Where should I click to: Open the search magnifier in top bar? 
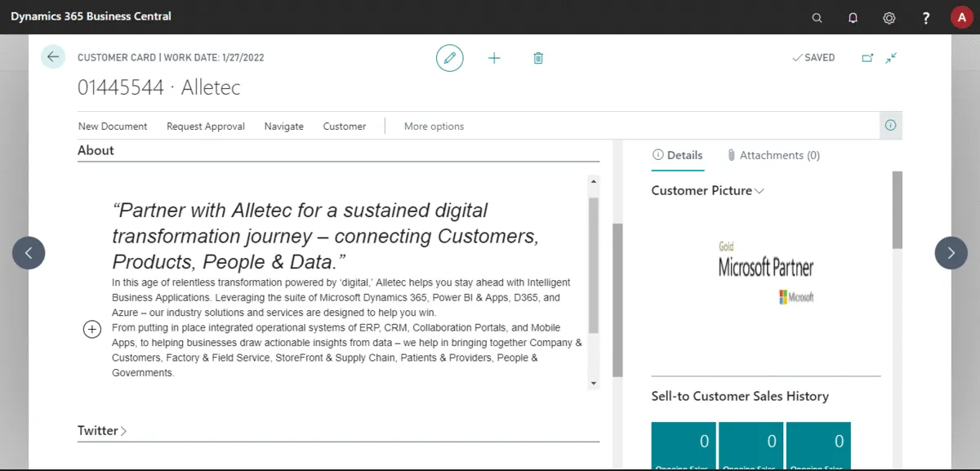[x=817, y=17]
